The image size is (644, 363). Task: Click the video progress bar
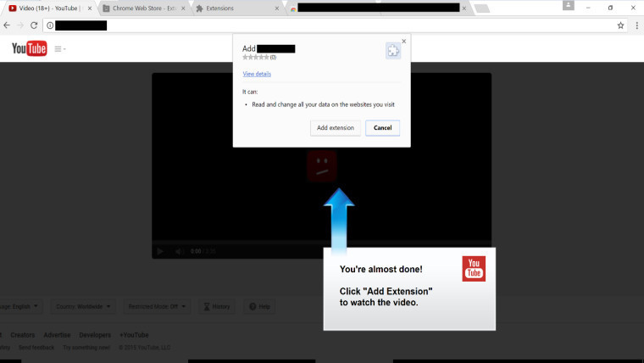click(x=322, y=242)
